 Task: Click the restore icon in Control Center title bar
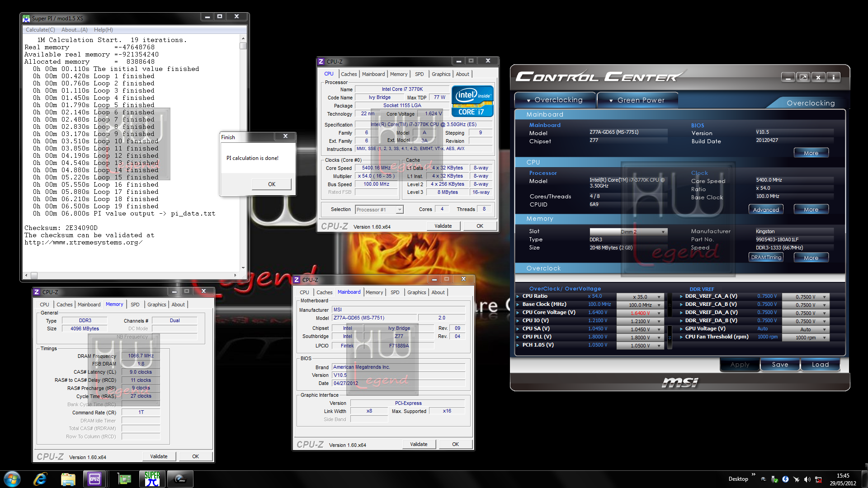(803, 77)
